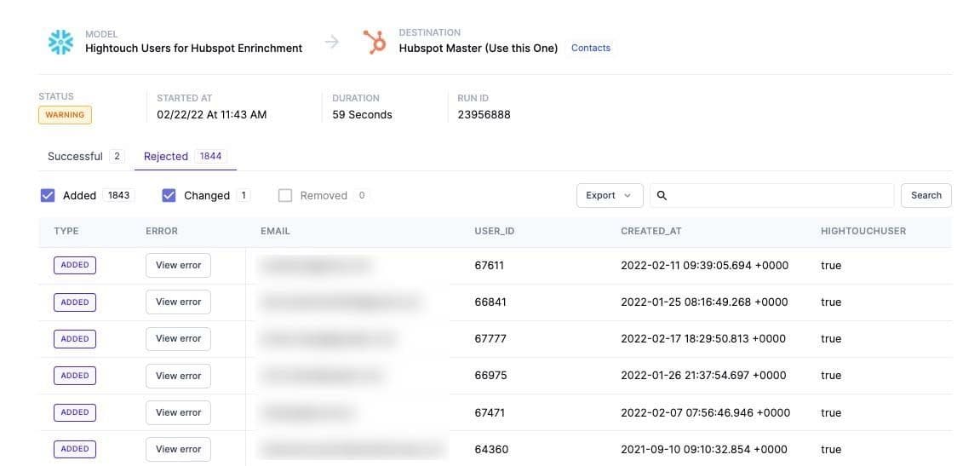980x466 pixels.
Task: Open the Contacts link
Action: click(x=590, y=48)
